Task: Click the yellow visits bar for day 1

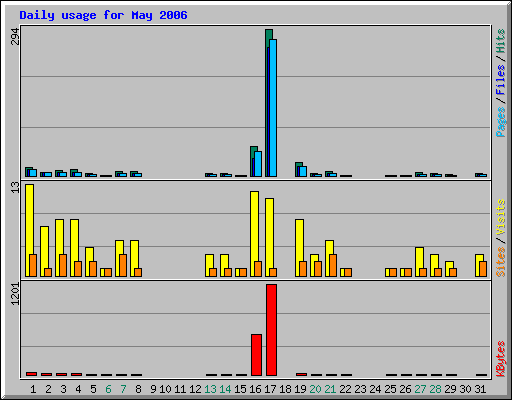Action: pyautogui.click(x=29, y=231)
